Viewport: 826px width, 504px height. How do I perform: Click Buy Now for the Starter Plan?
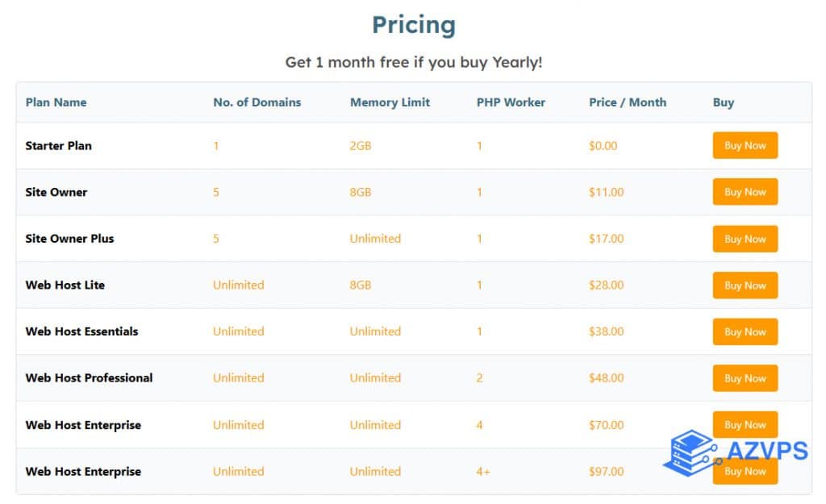coord(745,146)
